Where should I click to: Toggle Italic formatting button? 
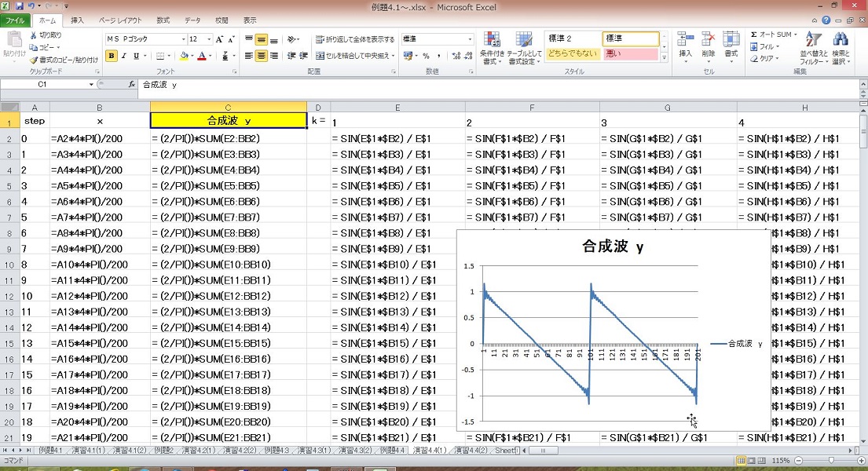pos(124,56)
